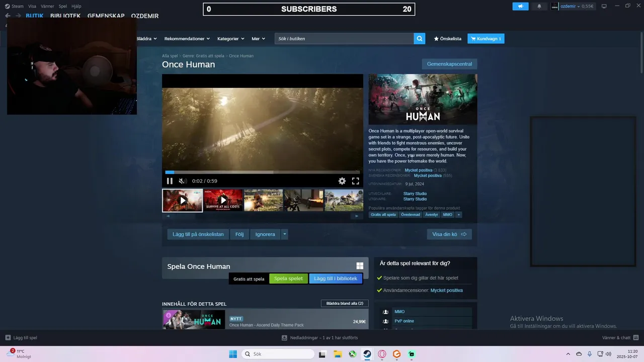The image size is (644, 362).
Task: Expand the Rekommendationer dropdown
Action: (187, 39)
